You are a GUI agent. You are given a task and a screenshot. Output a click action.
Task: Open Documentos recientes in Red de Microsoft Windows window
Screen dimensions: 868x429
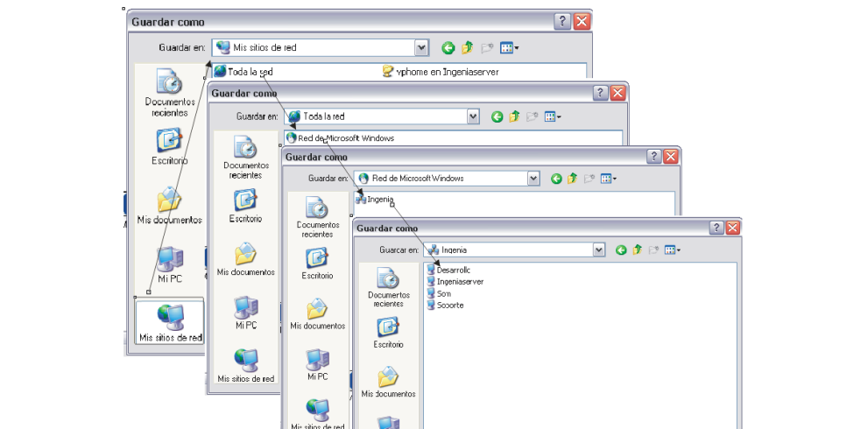[x=317, y=216]
